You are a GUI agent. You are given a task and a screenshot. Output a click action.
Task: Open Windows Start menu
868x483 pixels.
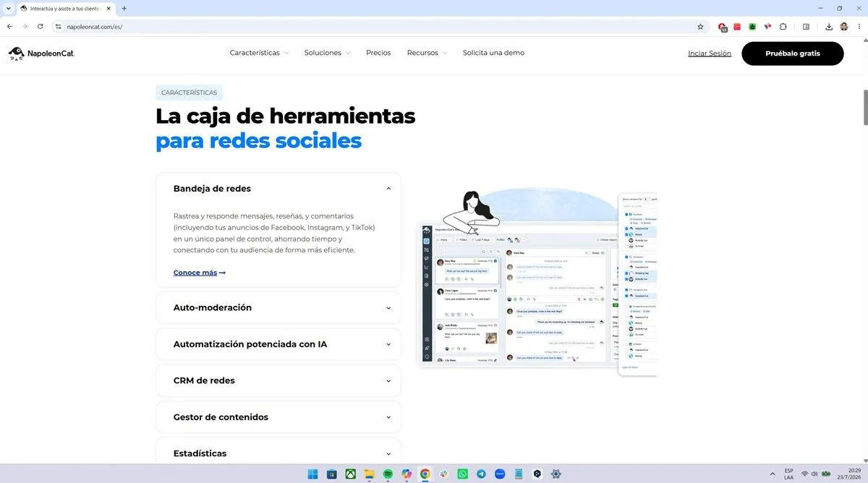[312, 474]
